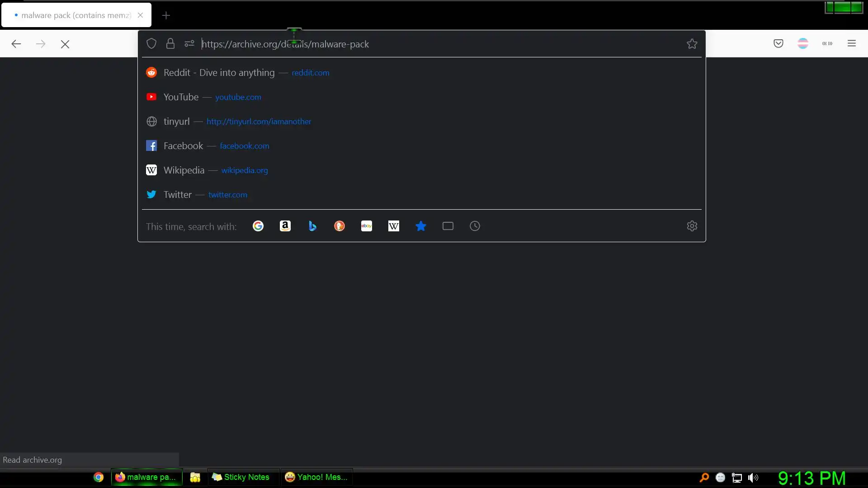Search with Amazon this time
The image size is (868, 488).
285,226
